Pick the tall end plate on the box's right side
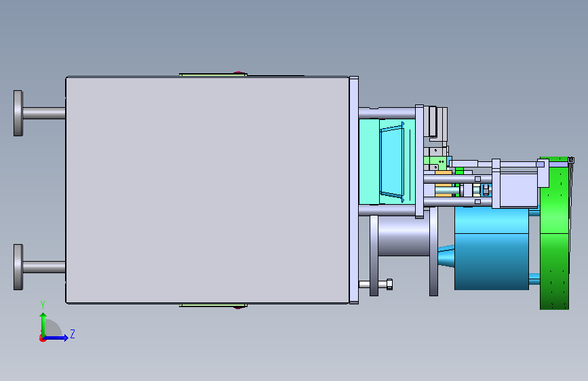This screenshot has height=381, width=588. [x=353, y=190]
